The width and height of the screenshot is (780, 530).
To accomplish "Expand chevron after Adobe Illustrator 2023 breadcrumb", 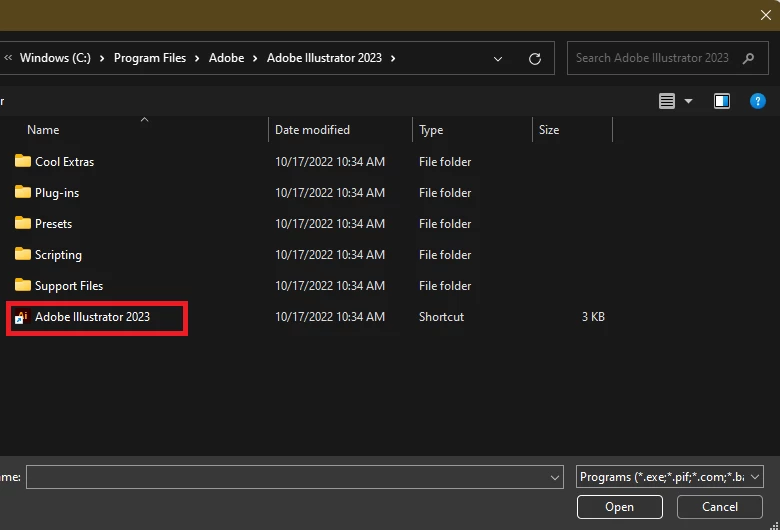I will [x=393, y=58].
